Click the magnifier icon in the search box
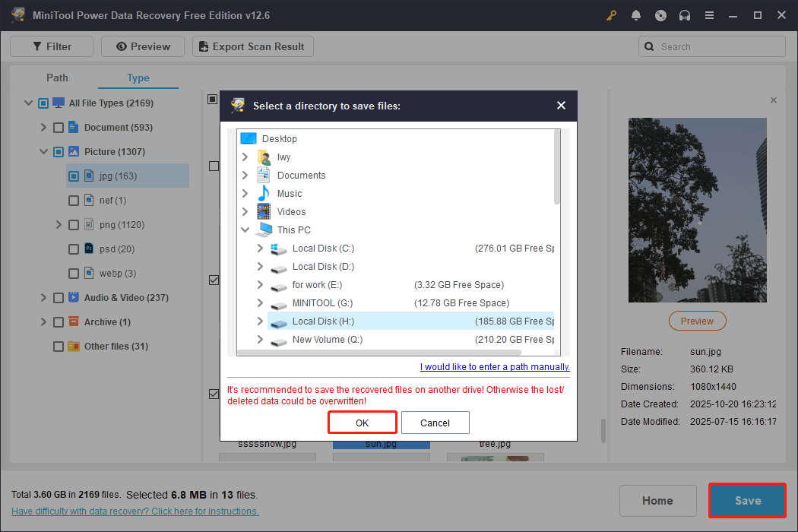The height and width of the screenshot is (532, 798). (649, 46)
